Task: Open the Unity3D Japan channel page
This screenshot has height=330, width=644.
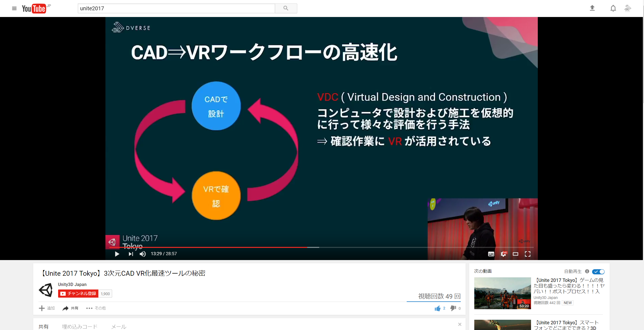Action: click(x=72, y=284)
